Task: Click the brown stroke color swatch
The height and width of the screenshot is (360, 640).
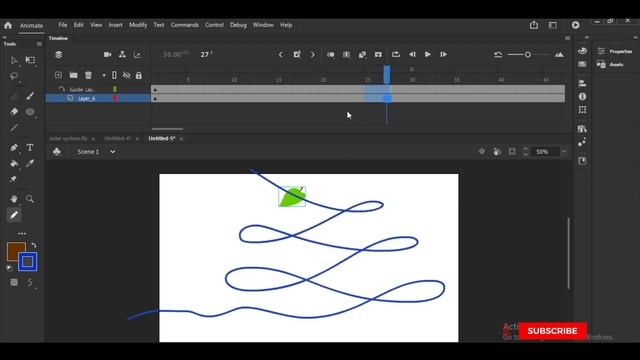Action: (x=16, y=251)
